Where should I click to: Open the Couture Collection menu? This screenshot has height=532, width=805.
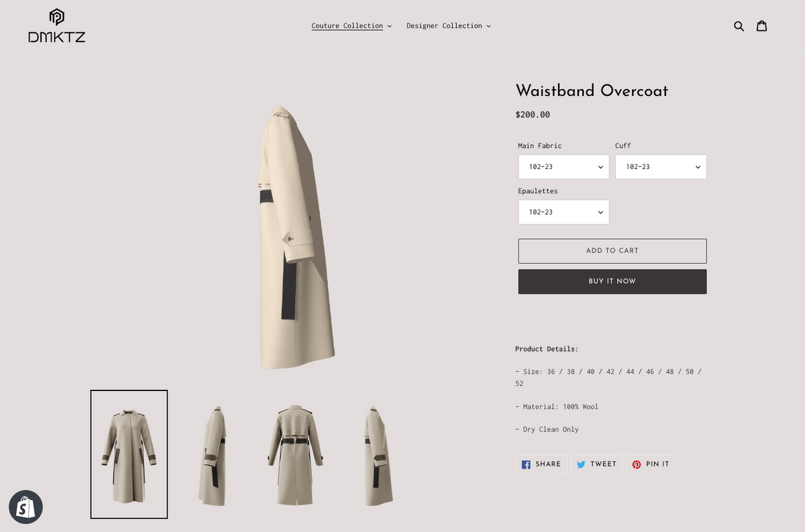[352, 26]
